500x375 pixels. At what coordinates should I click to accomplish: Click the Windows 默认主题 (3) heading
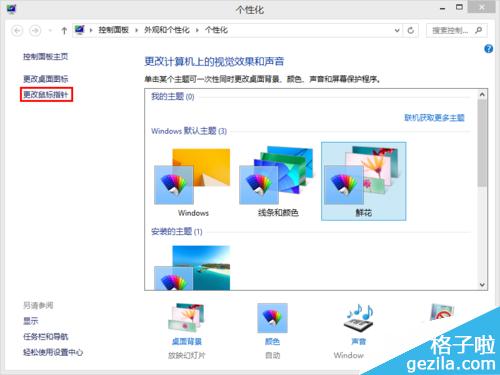pos(189,131)
